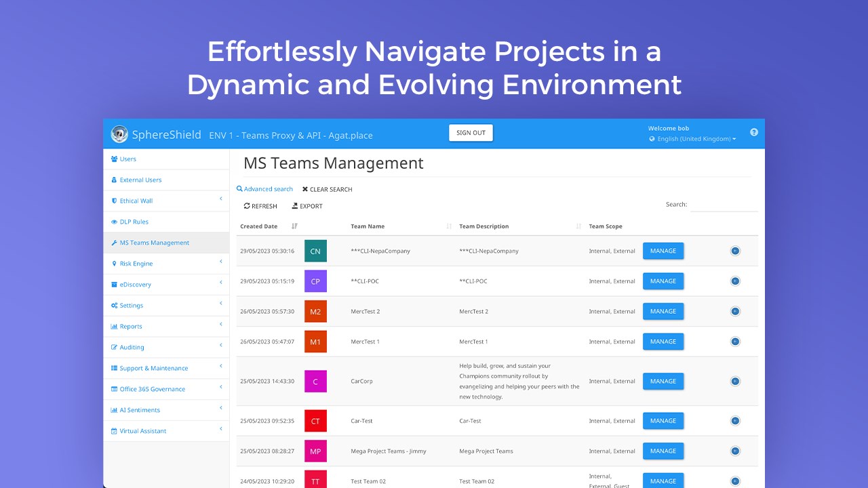This screenshot has height=488, width=868.
Task: Click plus circle icon in **CLI-POC row
Action: click(735, 281)
